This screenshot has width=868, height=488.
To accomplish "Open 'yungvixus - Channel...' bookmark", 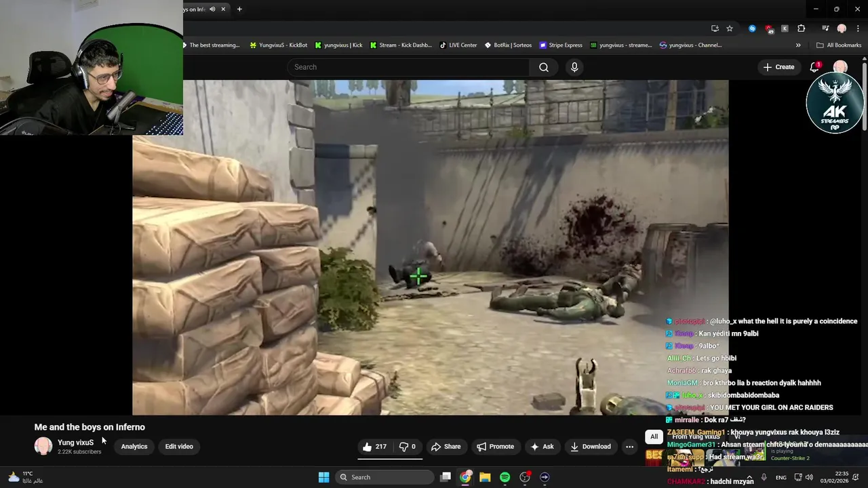I will point(691,45).
